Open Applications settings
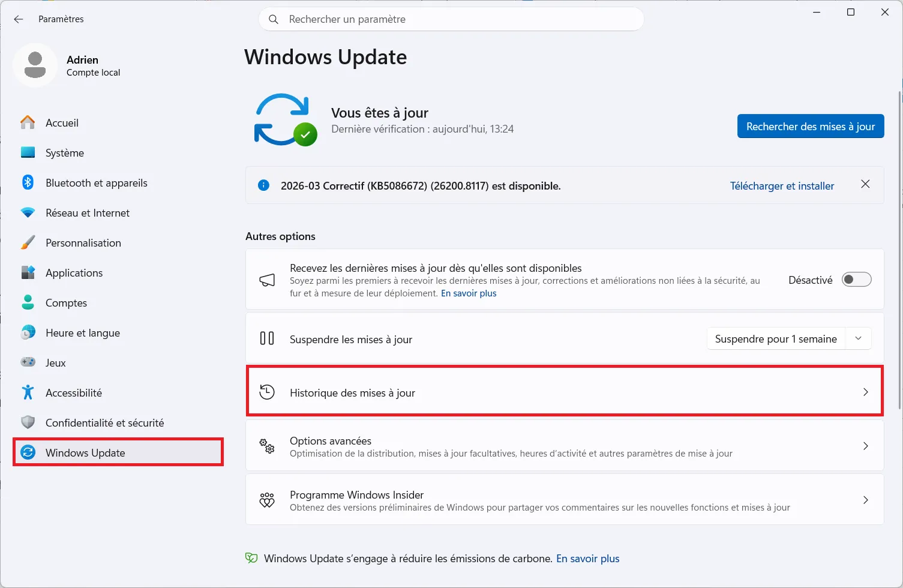The height and width of the screenshot is (588, 903). pos(74,272)
